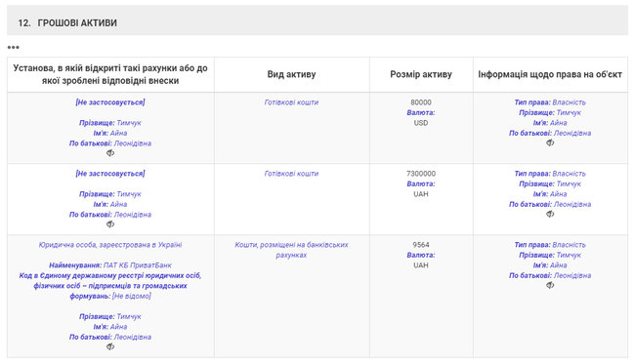Screen dimensions: 635x364
Task: Select the amount '9564'
Action: click(x=421, y=245)
